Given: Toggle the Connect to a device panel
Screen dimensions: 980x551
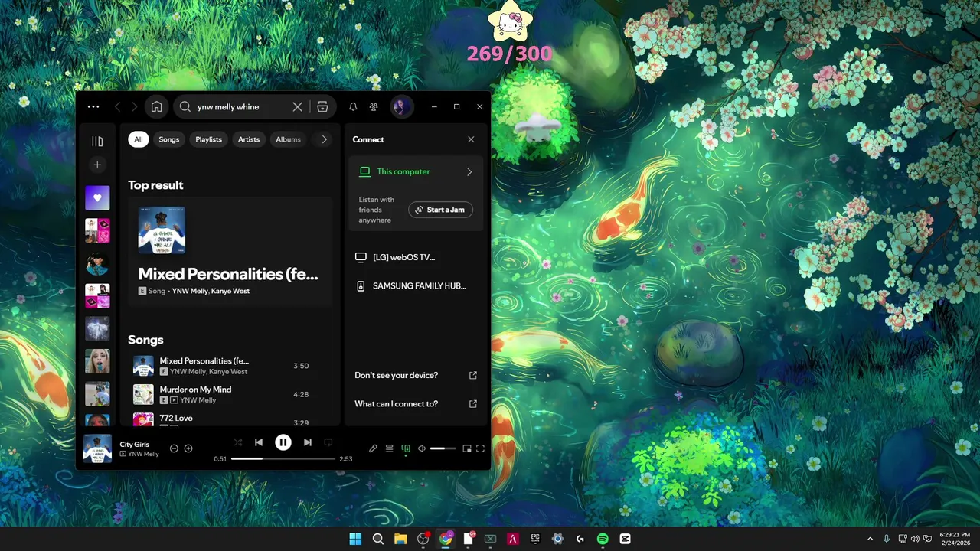Looking at the screenshot, I should pyautogui.click(x=406, y=448).
